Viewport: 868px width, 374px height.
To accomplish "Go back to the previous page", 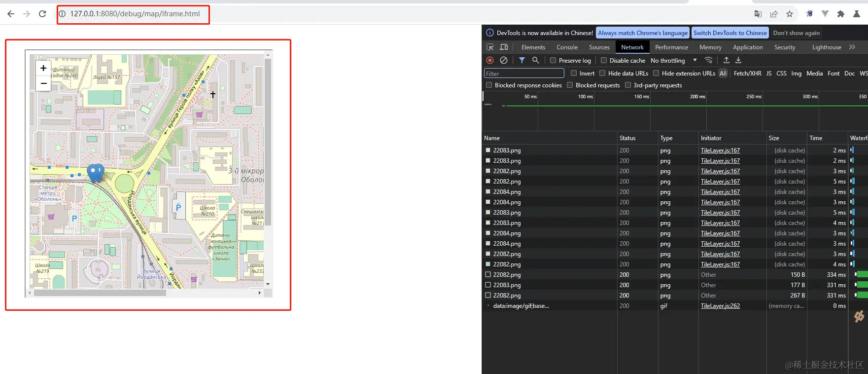I will 11,14.
